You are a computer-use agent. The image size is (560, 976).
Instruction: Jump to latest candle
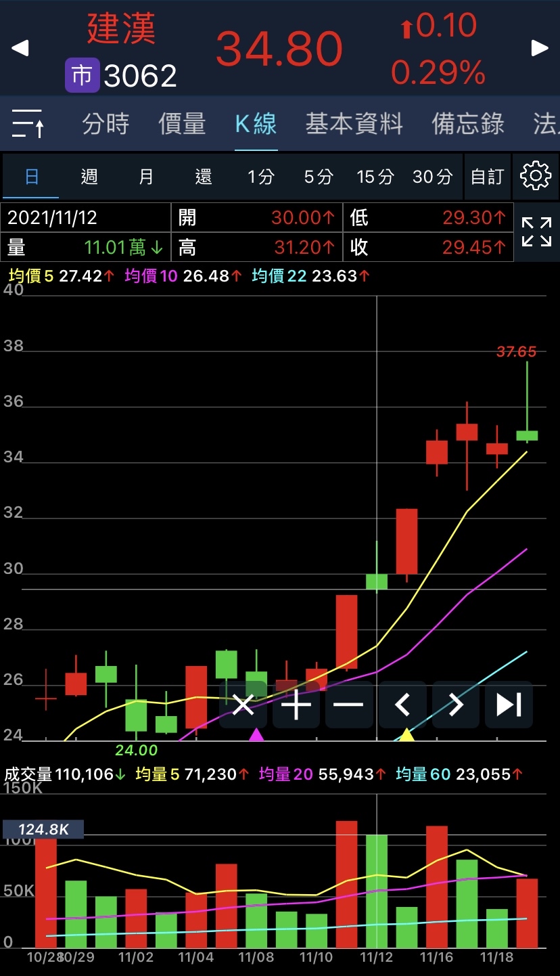[x=509, y=705]
